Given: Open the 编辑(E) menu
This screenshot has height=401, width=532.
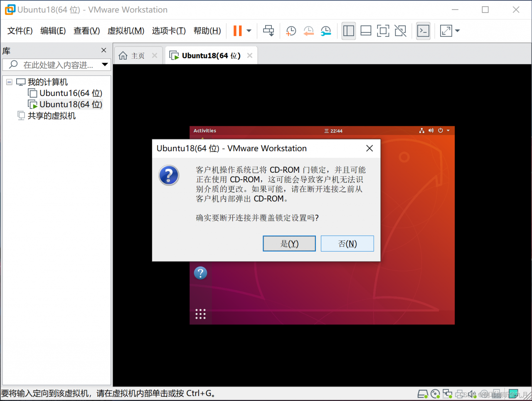Looking at the screenshot, I should tap(53, 31).
